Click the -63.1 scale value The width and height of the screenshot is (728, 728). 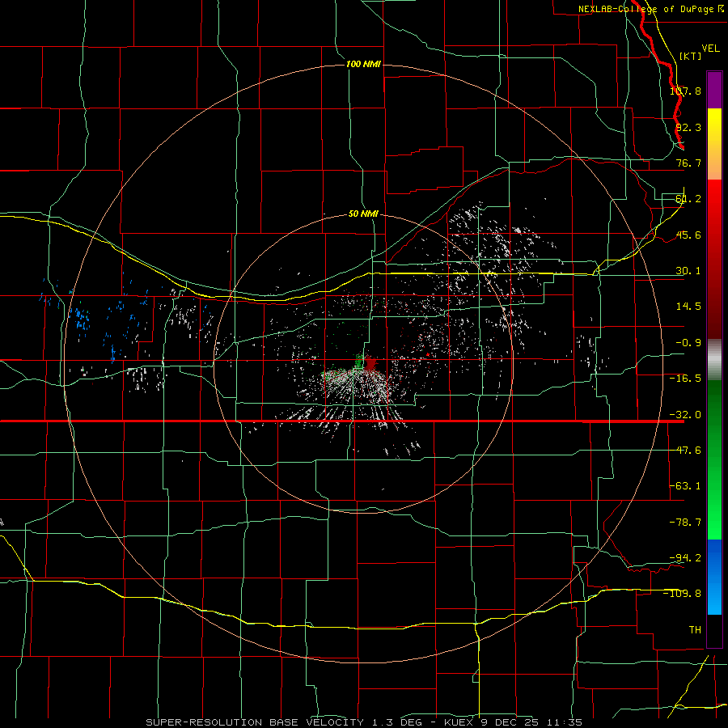(685, 486)
